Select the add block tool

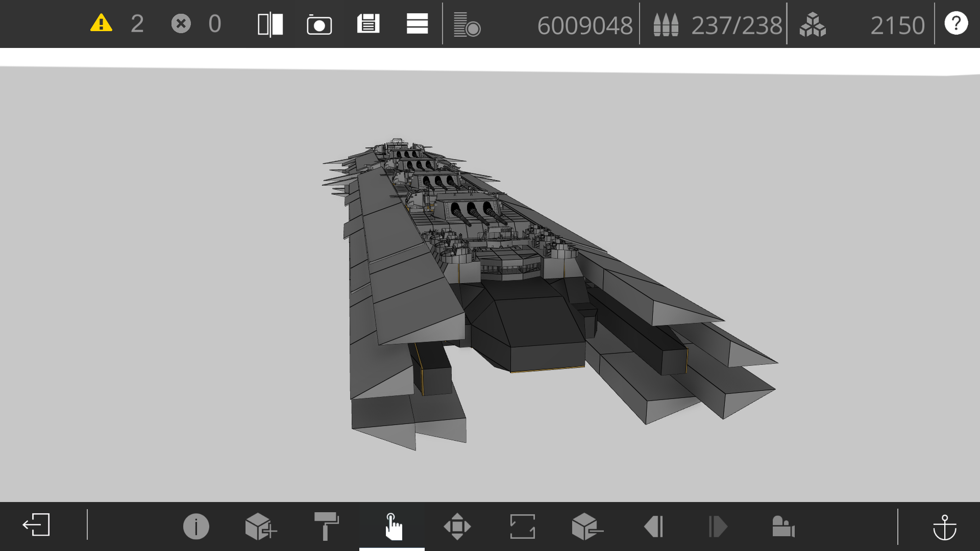click(x=261, y=527)
